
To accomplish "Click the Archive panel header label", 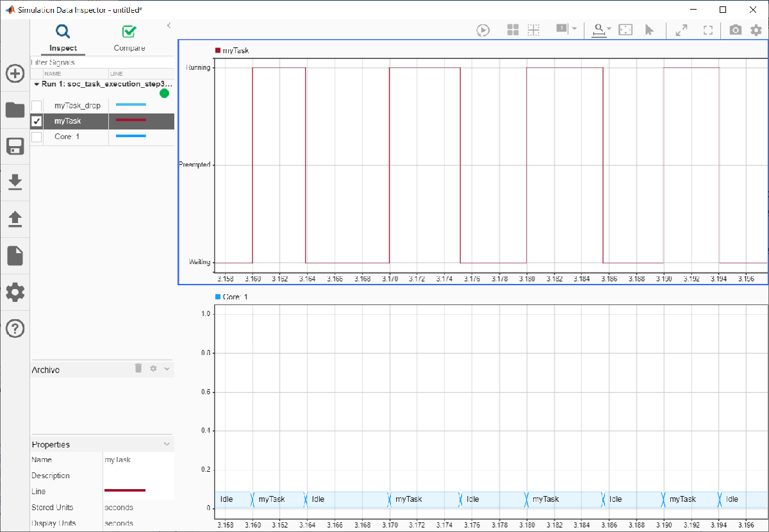I will [x=46, y=370].
